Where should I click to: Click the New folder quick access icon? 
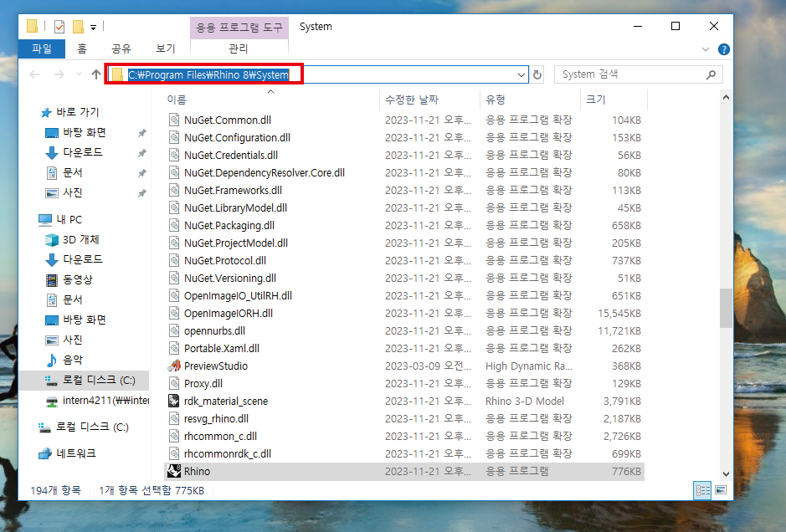[78, 27]
